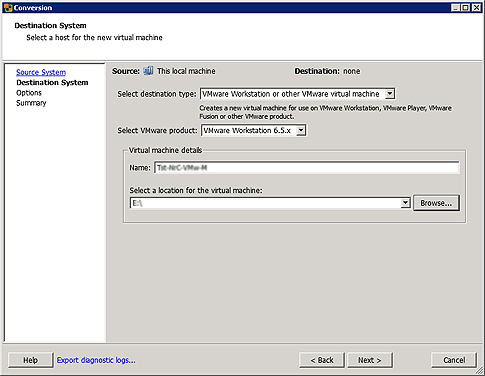Go to the previous step with Back
485x376 pixels.
pyautogui.click(x=322, y=360)
